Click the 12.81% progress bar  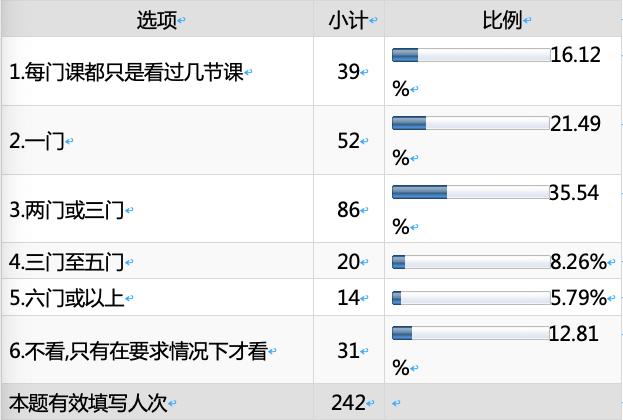[471, 332]
